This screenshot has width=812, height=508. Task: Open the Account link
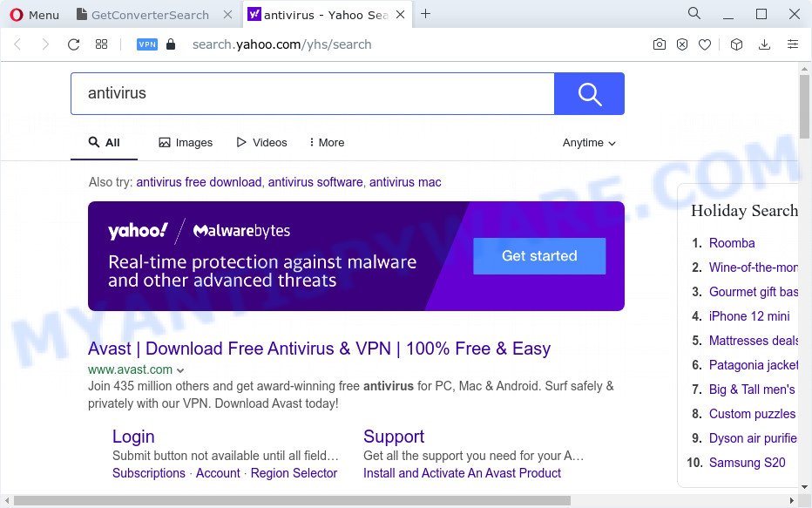(218, 473)
